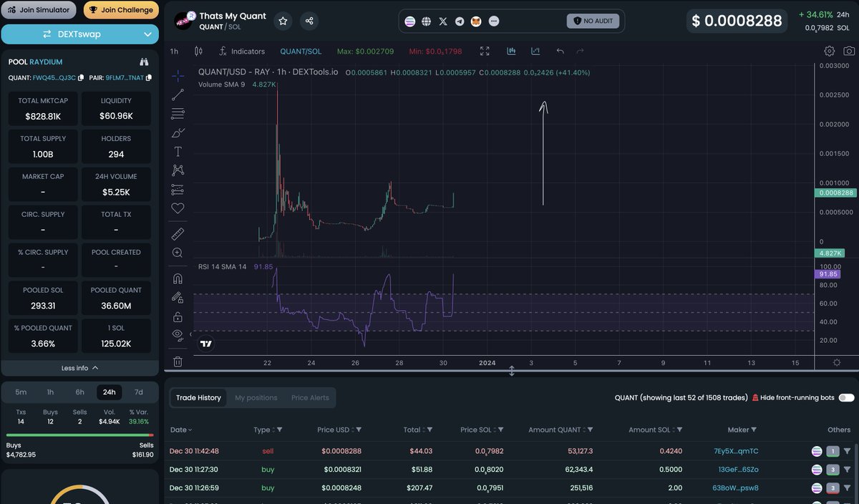Sort trades by Date column
The height and width of the screenshot is (504, 859).
[181, 430]
